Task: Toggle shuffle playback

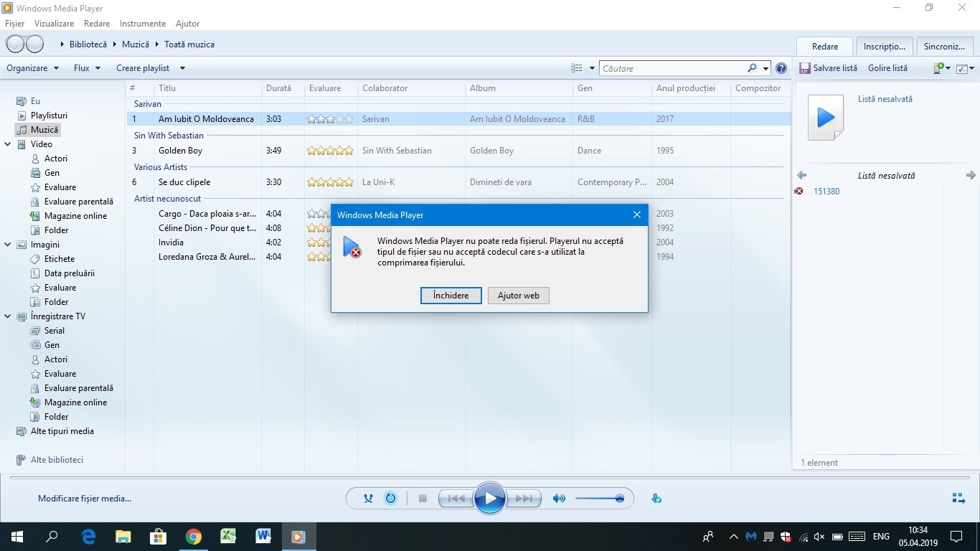Action: click(x=368, y=499)
